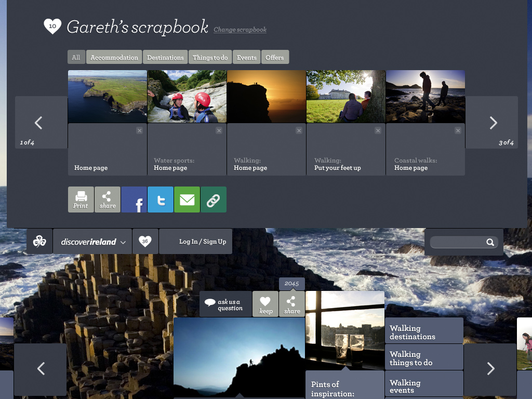Open the heart counter showing 36
The image size is (532, 399).
(x=145, y=242)
